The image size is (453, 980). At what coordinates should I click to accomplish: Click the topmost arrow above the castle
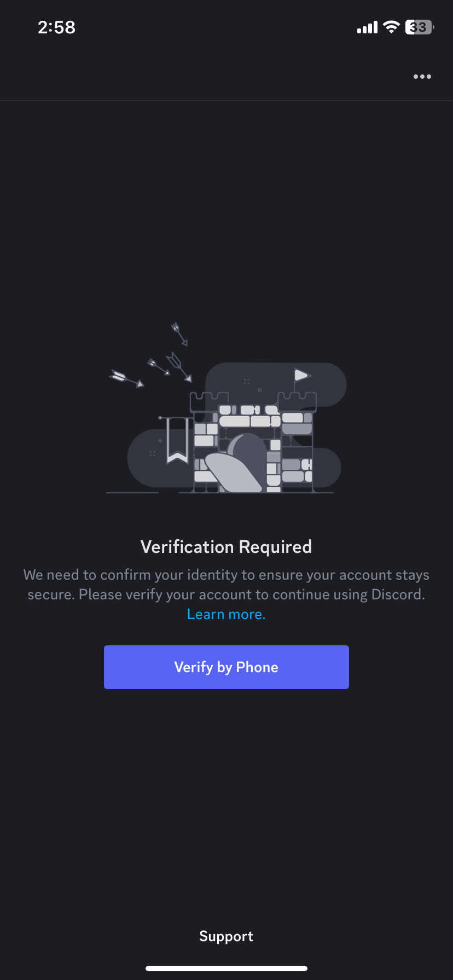click(179, 333)
